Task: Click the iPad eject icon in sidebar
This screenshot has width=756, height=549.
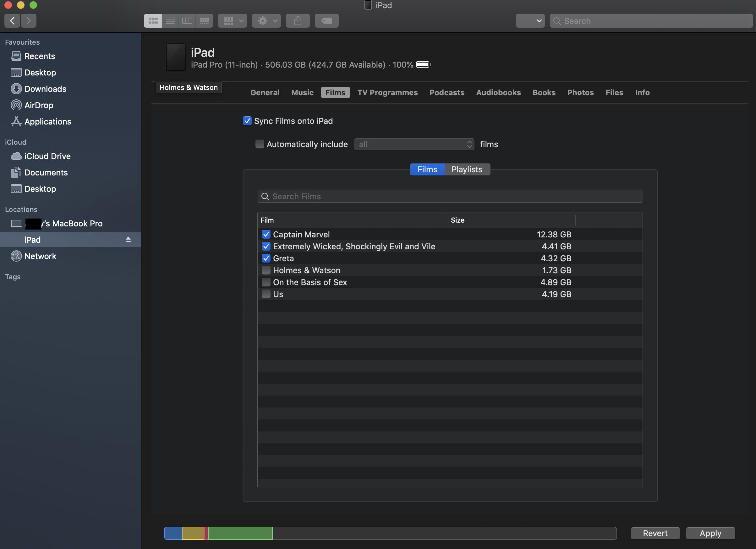Action: [x=128, y=240]
